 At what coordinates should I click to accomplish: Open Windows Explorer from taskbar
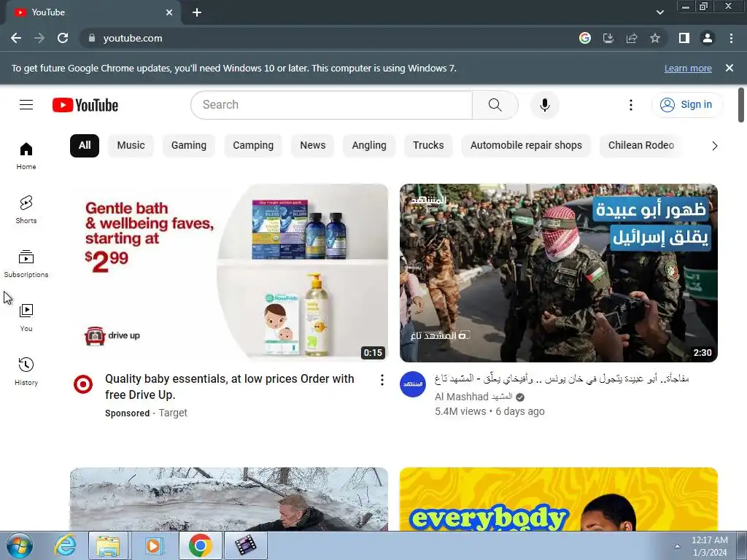coord(108,545)
